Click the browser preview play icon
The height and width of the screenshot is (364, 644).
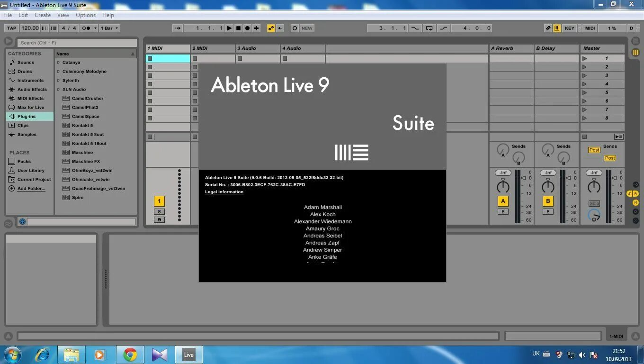point(8,42)
